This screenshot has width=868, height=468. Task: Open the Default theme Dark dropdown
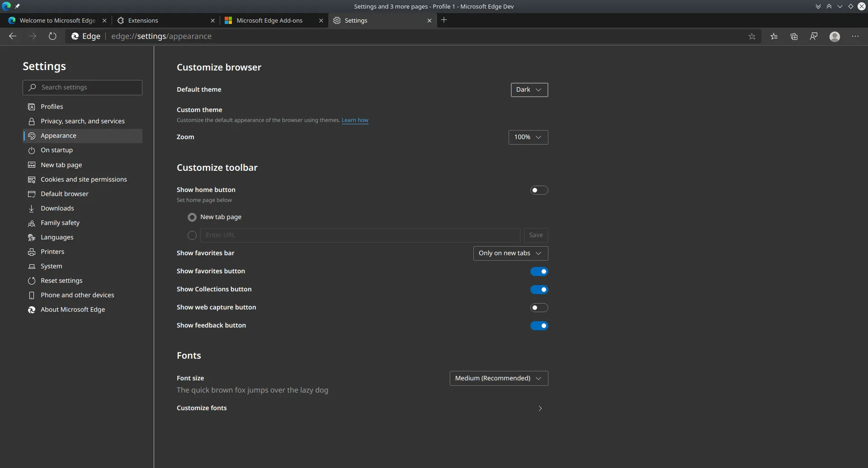[x=529, y=90]
